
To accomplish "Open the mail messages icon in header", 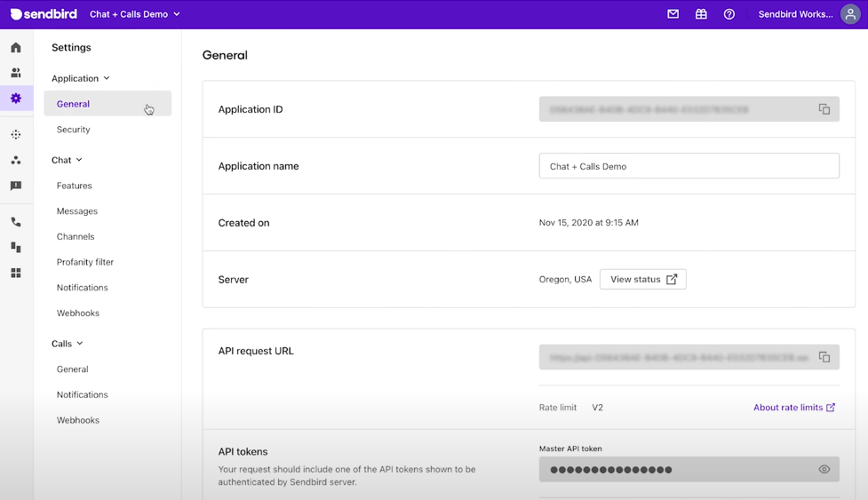I will tap(673, 14).
